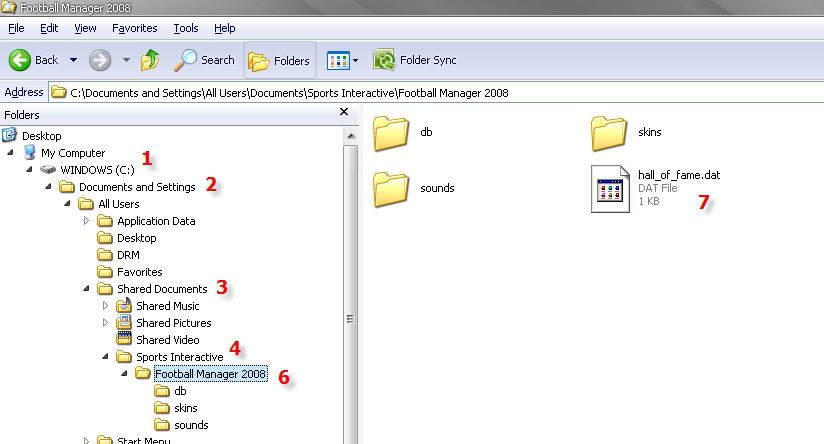Select the DRM folder in tree
Screen dimensions: 824x444
coord(128,255)
